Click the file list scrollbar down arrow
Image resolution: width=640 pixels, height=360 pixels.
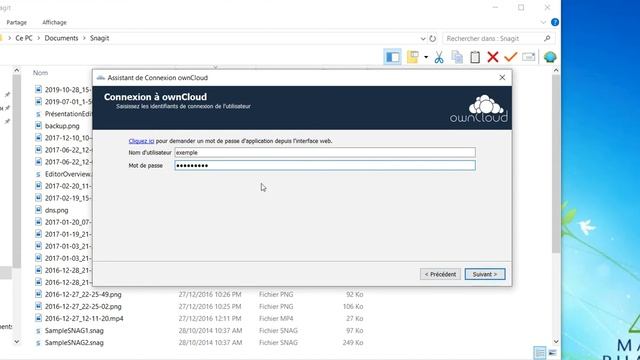(556, 341)
